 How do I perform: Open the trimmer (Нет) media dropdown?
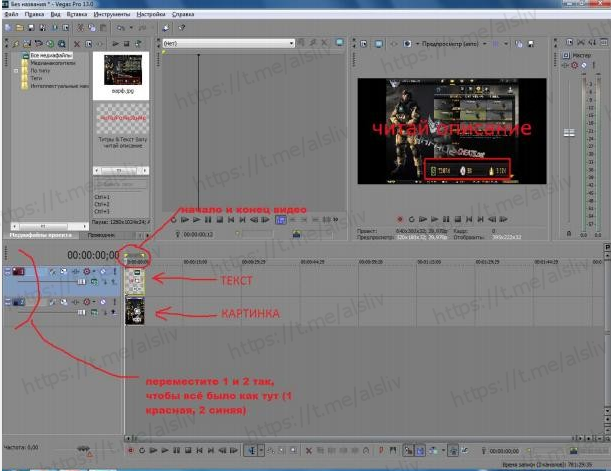point(291,44)
